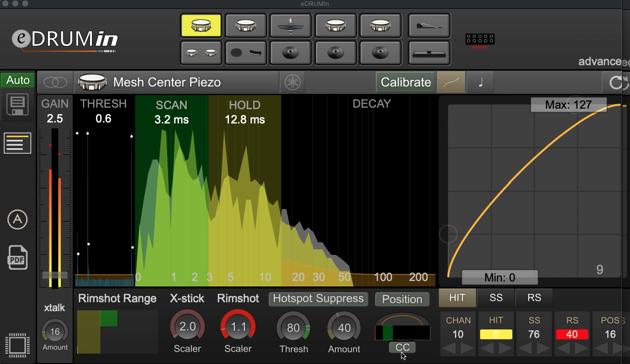Select the velocity curve view button

(451, 82)
